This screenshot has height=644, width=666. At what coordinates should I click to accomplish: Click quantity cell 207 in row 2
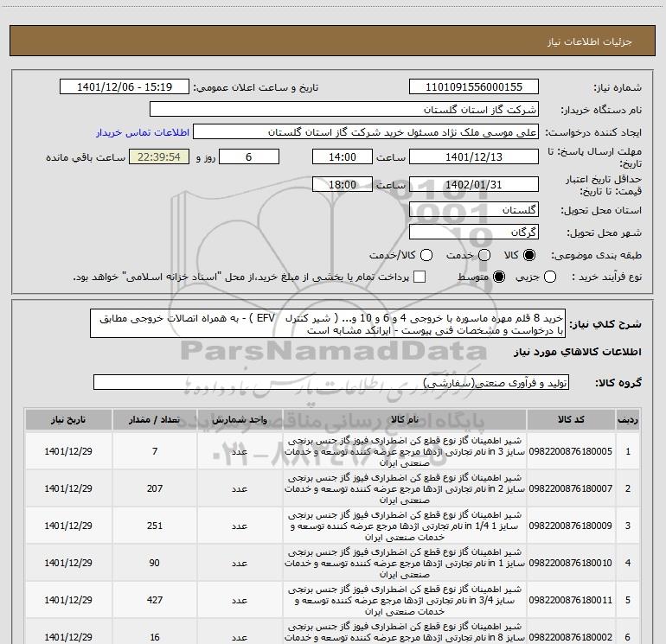tap(155, 488)
